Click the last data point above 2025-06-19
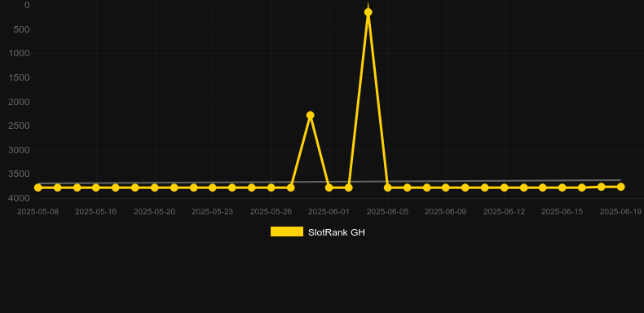 (620, 187)
